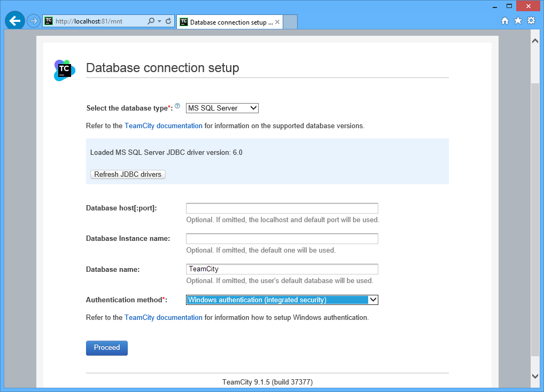
Task: Click the search magnifier in address bar
Action: click(x=151, y=21)
